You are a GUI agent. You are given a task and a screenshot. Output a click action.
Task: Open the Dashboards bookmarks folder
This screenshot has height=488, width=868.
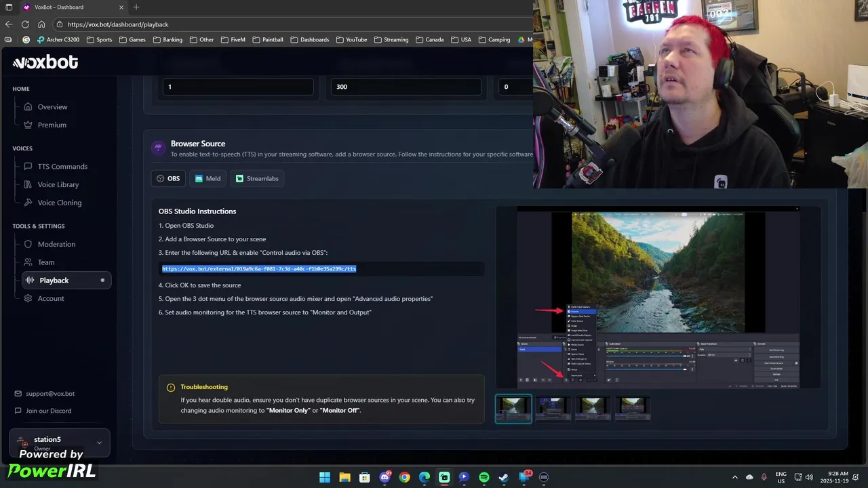(310, 40)
